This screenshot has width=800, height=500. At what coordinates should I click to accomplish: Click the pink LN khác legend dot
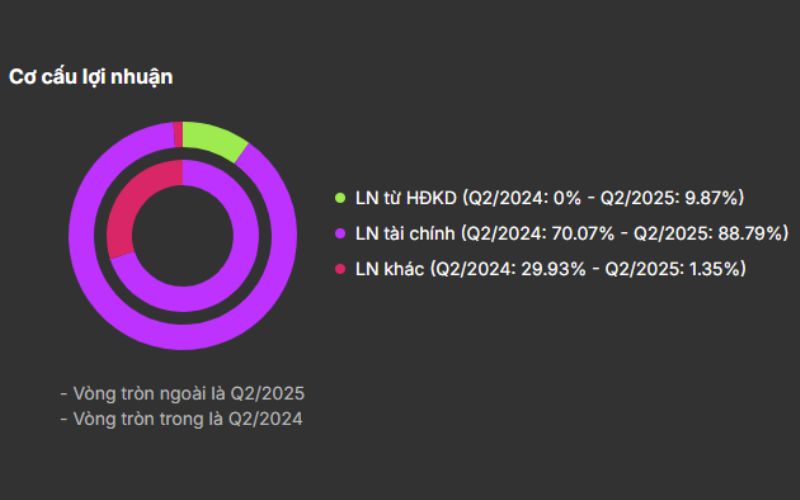[x=340, y=269]
